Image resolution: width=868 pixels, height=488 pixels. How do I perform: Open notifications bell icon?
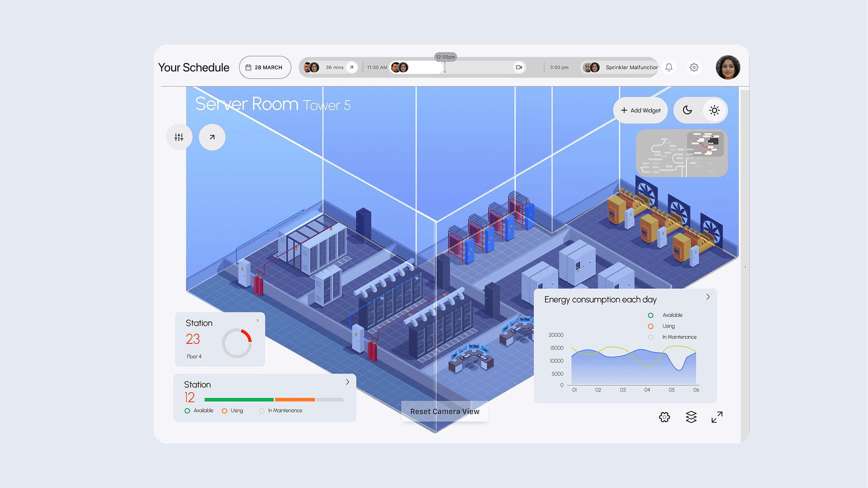[669, 67]
